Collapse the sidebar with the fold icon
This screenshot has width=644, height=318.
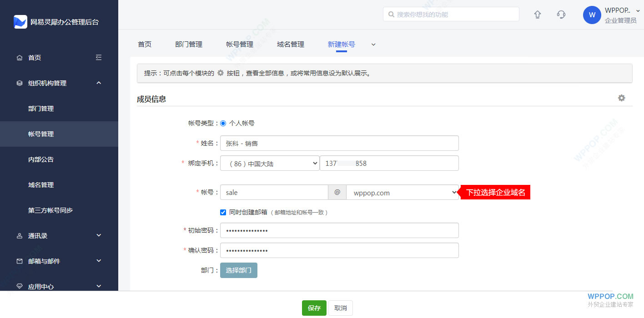[99, 57]
